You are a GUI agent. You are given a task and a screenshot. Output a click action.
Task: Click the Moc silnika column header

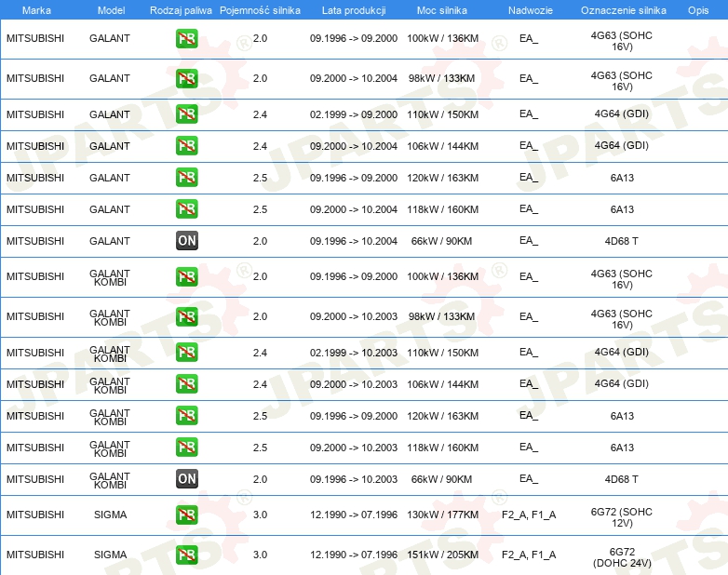tap(442, 10)
